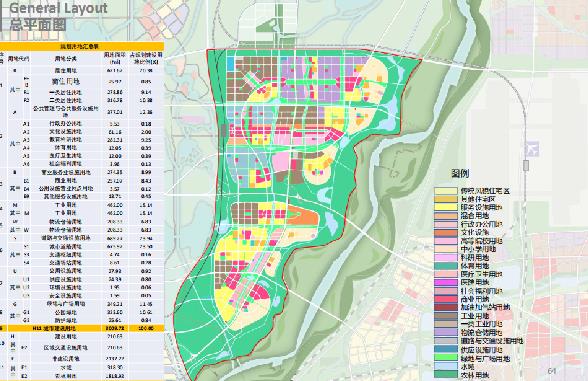Click the airport icon east of railway
588x381 pixels.
click(532, 148)
